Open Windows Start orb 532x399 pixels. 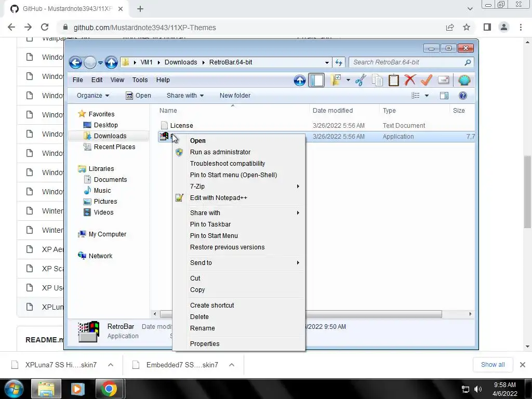tap(14, 389)
